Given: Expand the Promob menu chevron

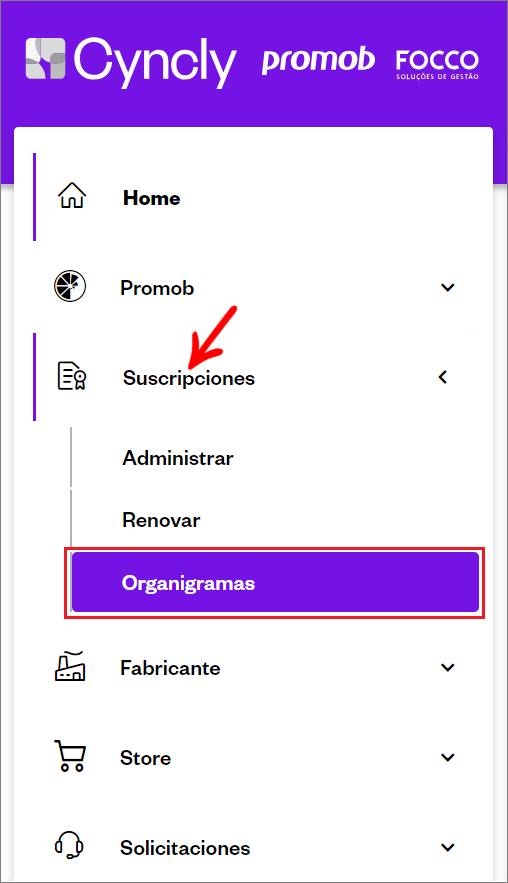Looking at the screenshot, I should click(x=448, y=287).
